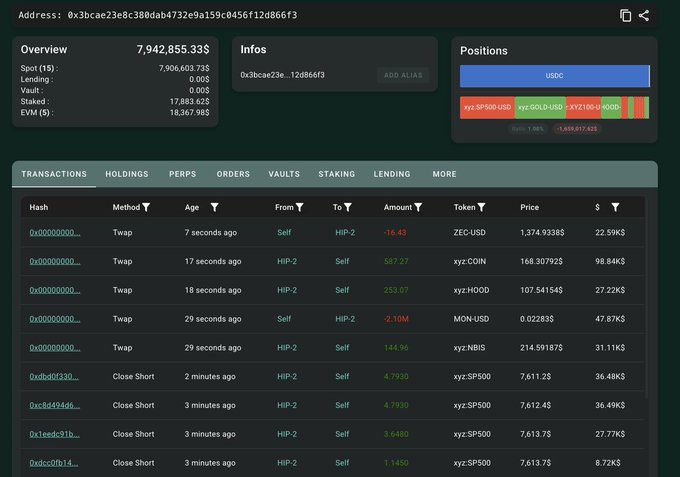Click Self recipient in xyz:HOOD row
Screen dimensions: 680x477
click(x=342, y=290)
